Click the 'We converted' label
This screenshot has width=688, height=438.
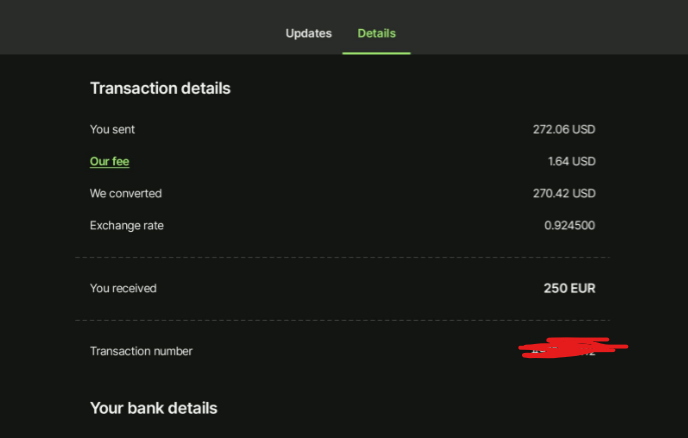126,193
